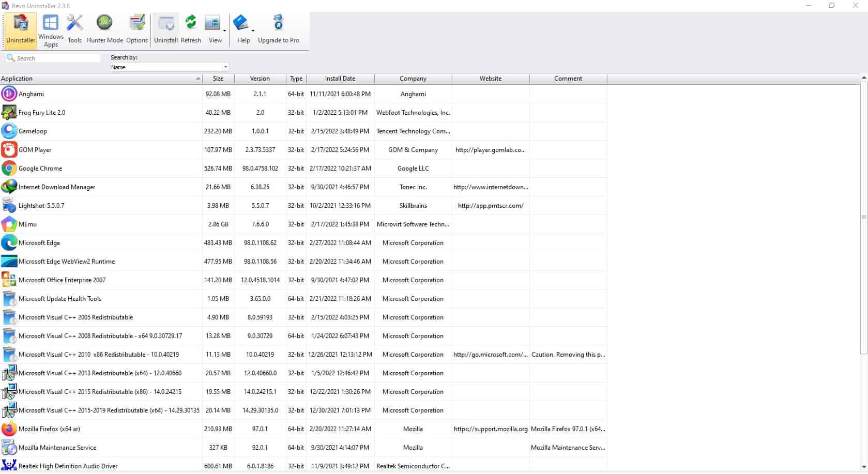Sort by the Install Date column header
The height and width of the screenshot is (474, 868).
[x=340, y=79]
